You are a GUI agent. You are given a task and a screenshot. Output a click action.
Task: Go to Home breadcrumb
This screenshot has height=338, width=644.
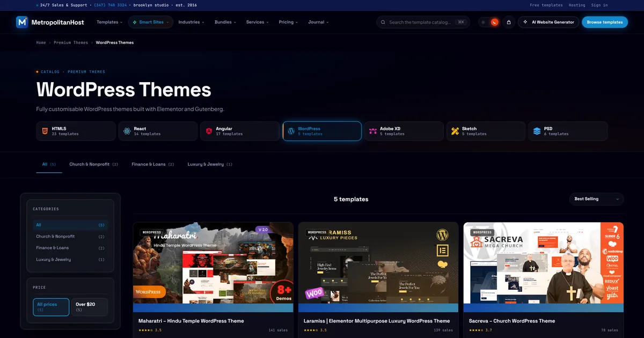(x=41, y=42)
